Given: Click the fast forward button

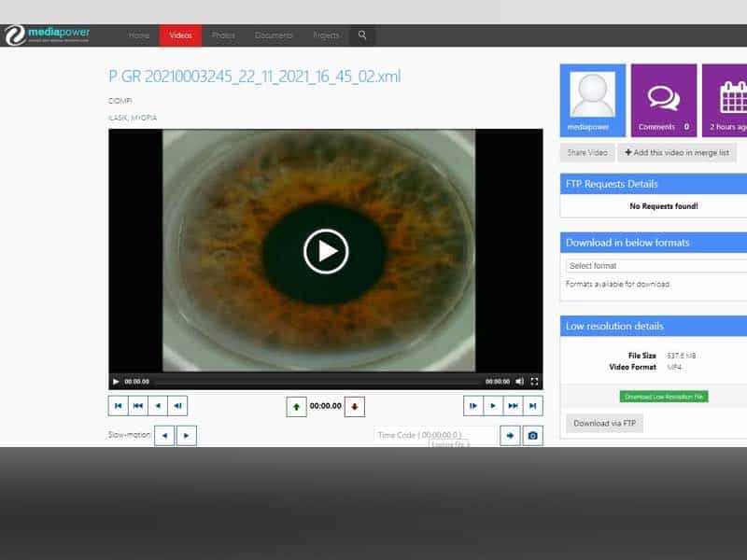Looking at the screenshot, I should pyautogui.click(x=513, y=405).
